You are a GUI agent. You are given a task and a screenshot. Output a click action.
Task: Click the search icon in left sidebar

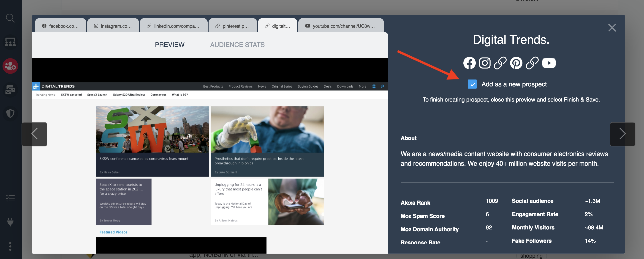point(10,18)
